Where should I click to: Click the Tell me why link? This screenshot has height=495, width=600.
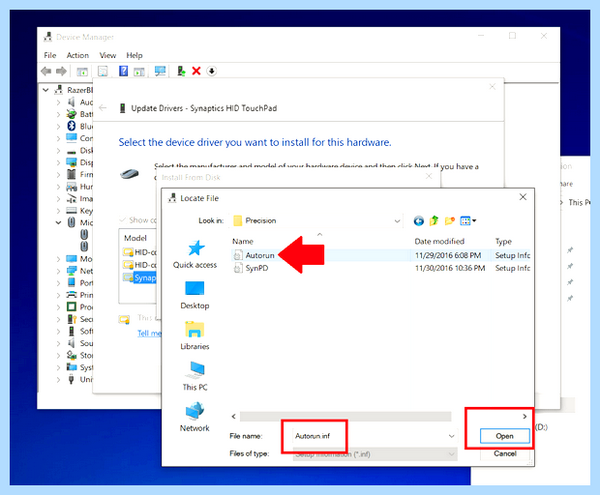149,333
